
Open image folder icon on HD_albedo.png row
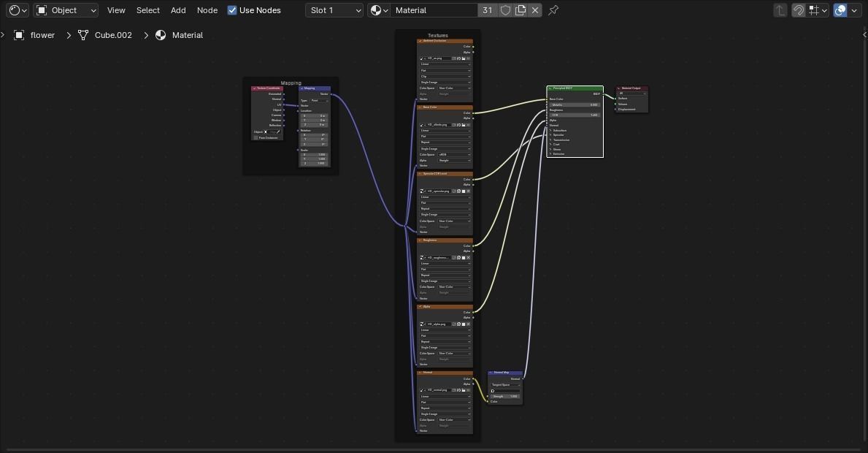point(464,125)
